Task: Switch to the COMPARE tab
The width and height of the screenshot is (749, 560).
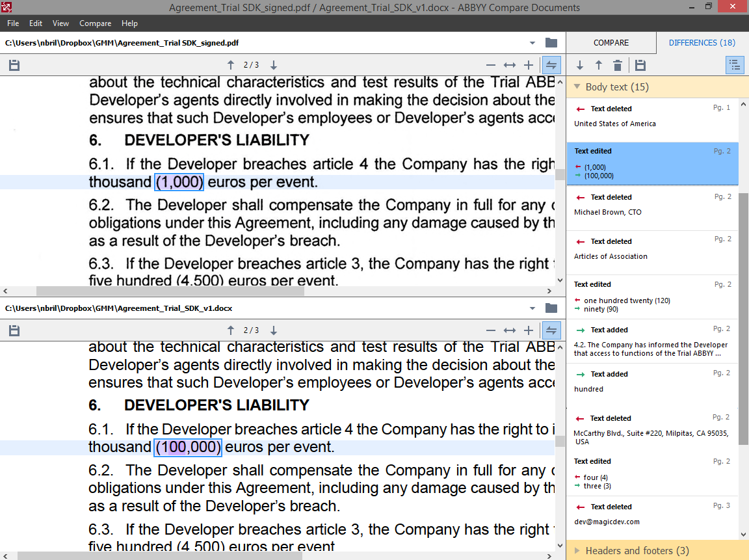Action: [611, 42]
